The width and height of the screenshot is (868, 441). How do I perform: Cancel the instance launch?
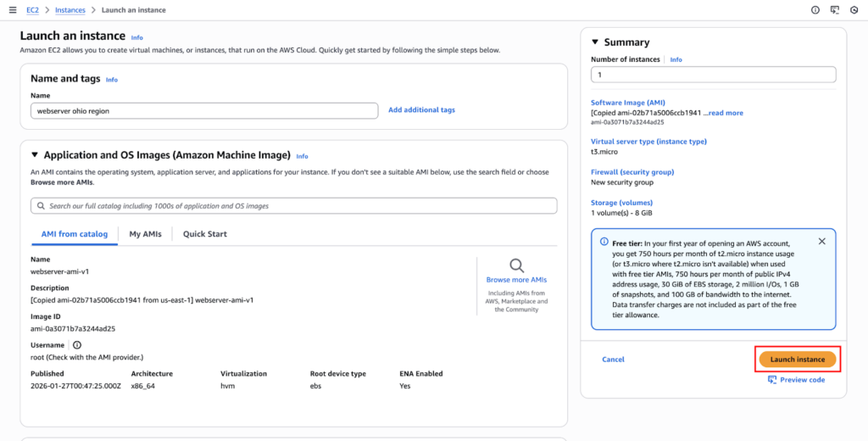tap(613, 360)
